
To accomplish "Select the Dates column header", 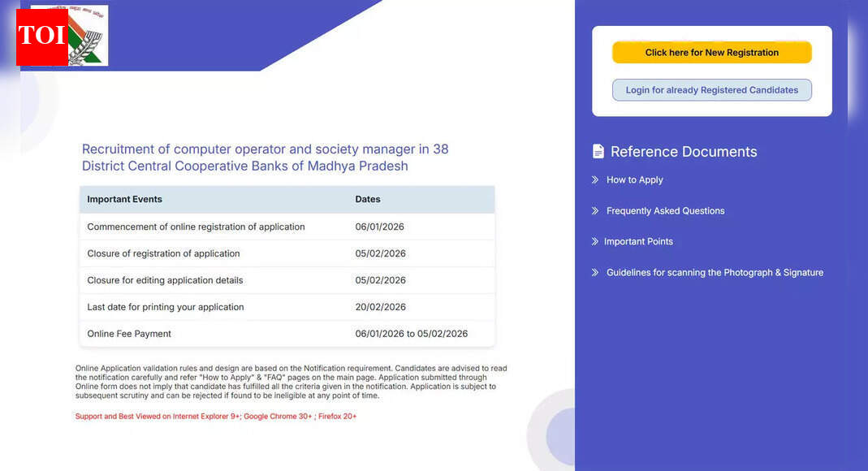I will tap(368, 199).
